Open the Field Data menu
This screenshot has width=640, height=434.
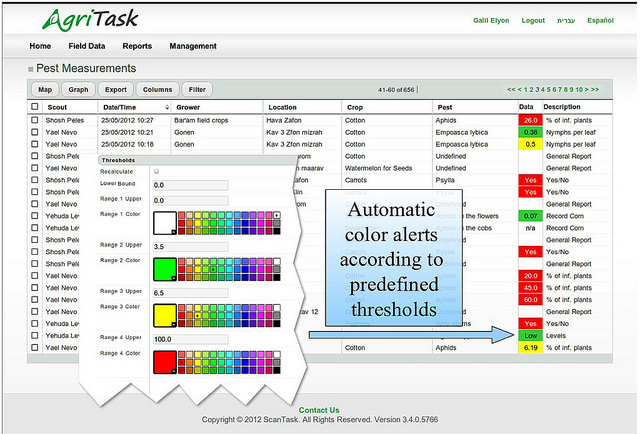87,46
